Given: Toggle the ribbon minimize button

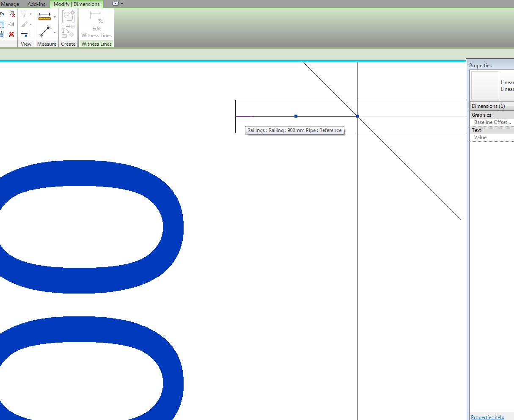Looking at the screenshot, I should coord(116,3).
